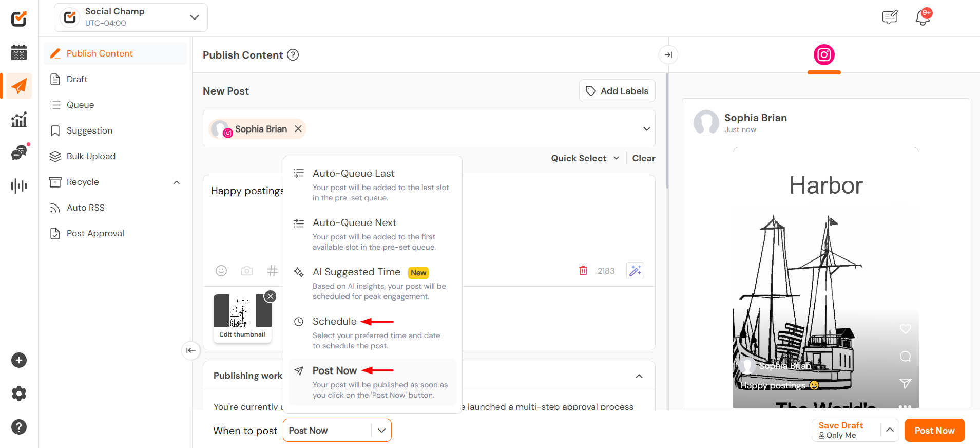Screen dimensions: 980x448
Task: Click the hashtag icon in editor
Action: pos(273,271)
